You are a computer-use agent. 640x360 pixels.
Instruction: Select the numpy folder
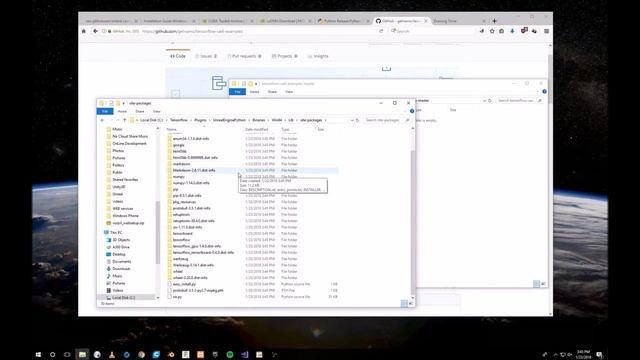point(179,177)
